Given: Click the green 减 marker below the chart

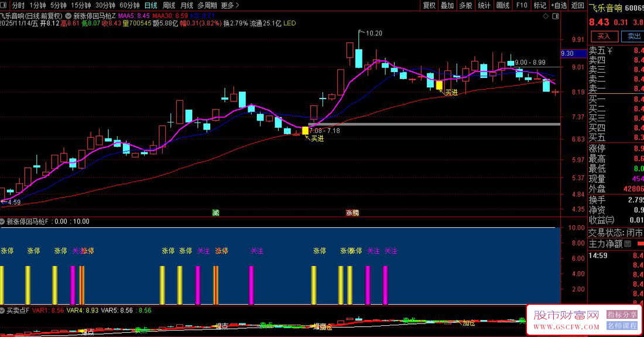Looking at the screenshot, I should [215, 213].
